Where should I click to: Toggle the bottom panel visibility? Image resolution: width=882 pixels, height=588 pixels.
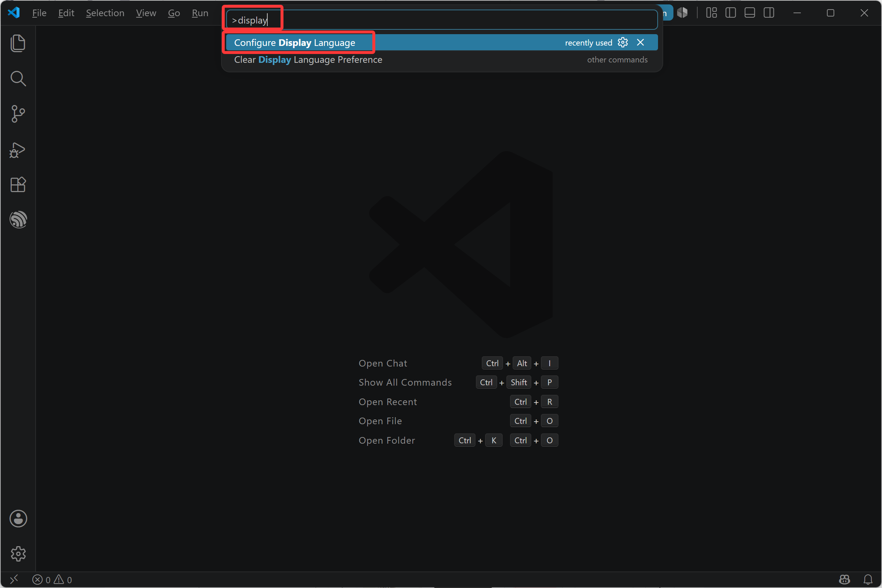[x=750, y=13]
